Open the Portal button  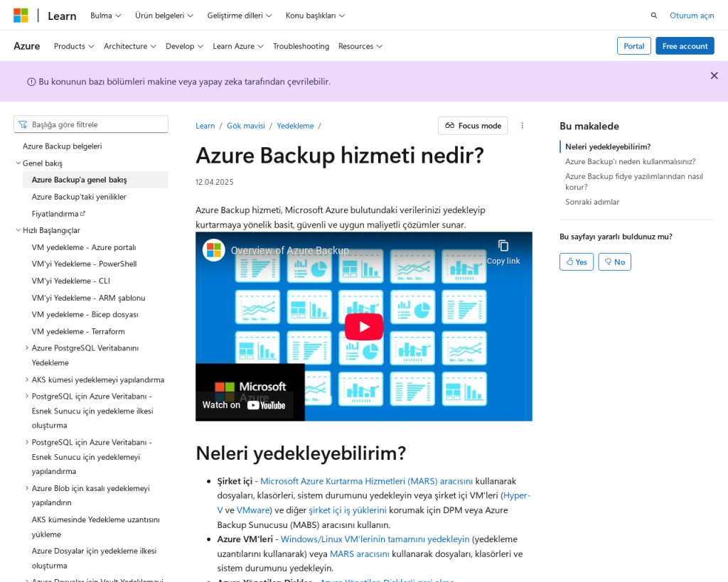(x=633, y=46)
